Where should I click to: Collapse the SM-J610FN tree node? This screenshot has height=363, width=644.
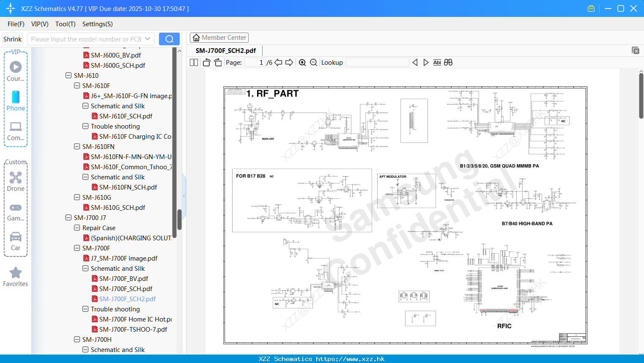(77, 146)
